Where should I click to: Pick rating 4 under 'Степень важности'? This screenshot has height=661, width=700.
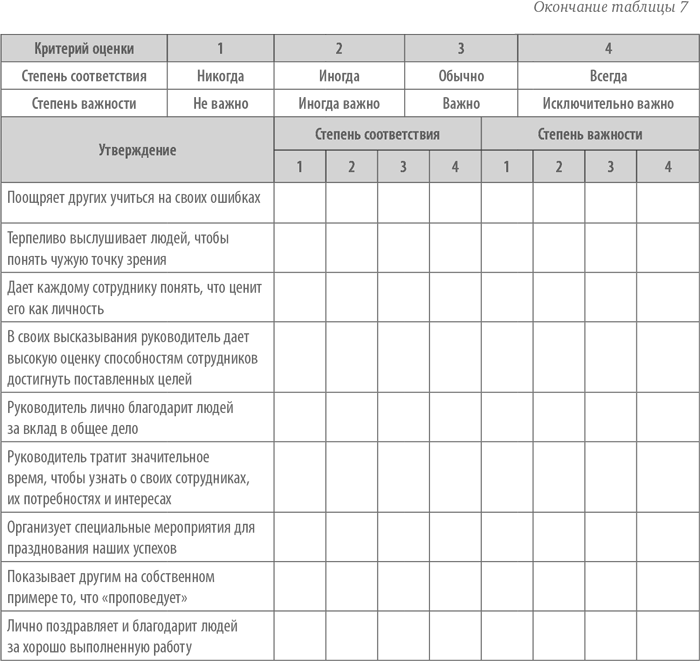pyautogui.click(x=667, y=167)
